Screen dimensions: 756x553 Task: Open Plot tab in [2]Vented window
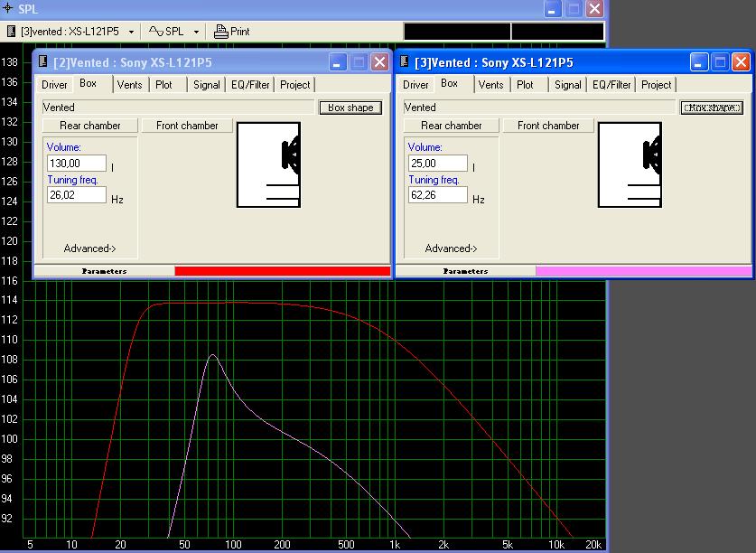163,85
